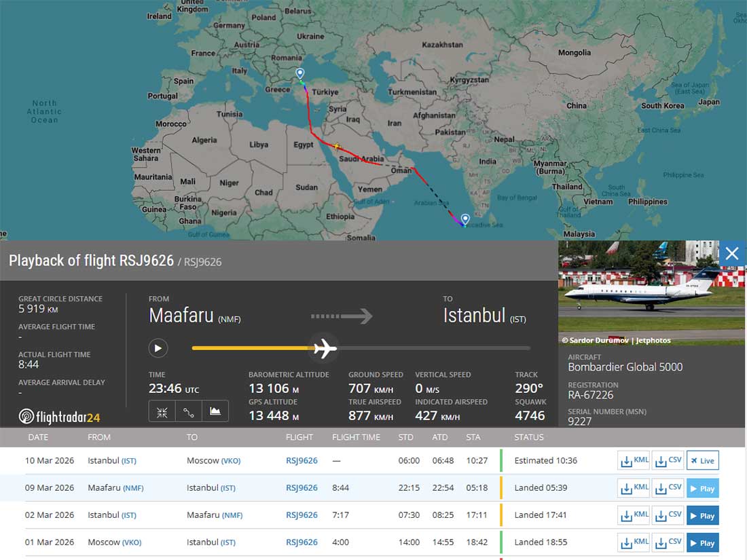Play the 01 Mar Moscow to Istanbul flight
The height and width of the screenshot is (560, 747).
click(x=703, y=542)
